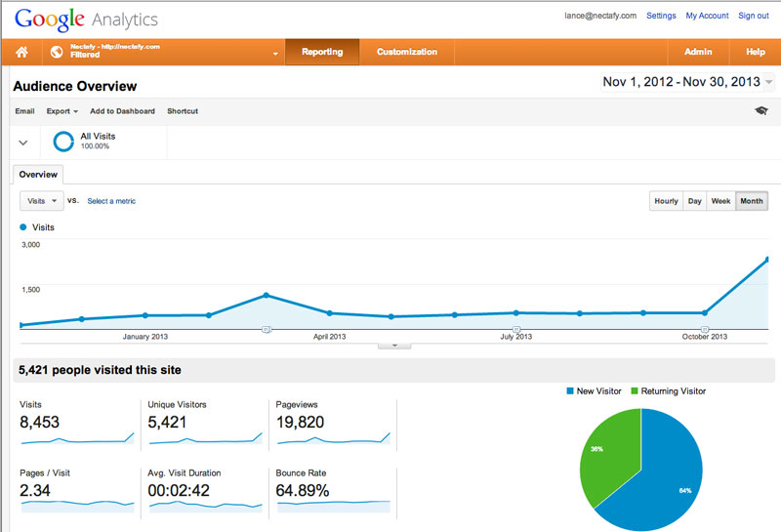
Task: Click the Google Analytics logo
Action: coord(86,20)
